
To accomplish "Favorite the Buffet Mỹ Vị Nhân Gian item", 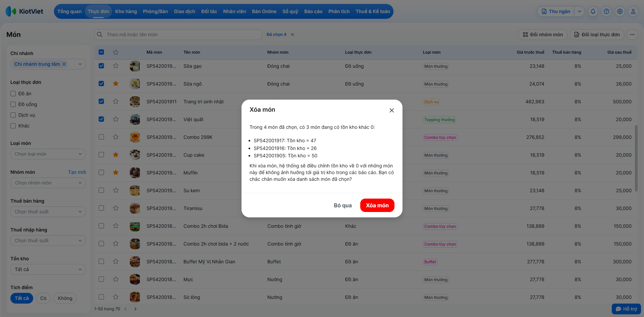I will coord(116,261).
